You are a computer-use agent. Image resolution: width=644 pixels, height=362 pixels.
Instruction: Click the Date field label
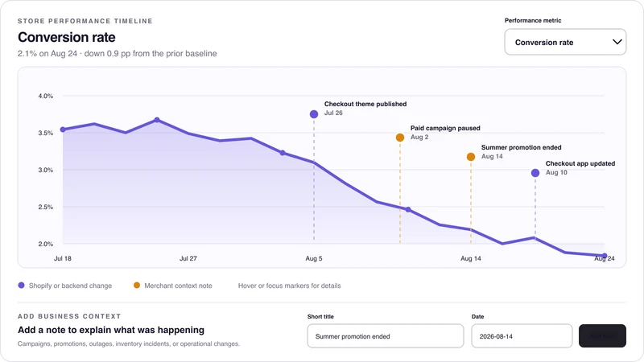pyautogui.click(x=477, y=317)
